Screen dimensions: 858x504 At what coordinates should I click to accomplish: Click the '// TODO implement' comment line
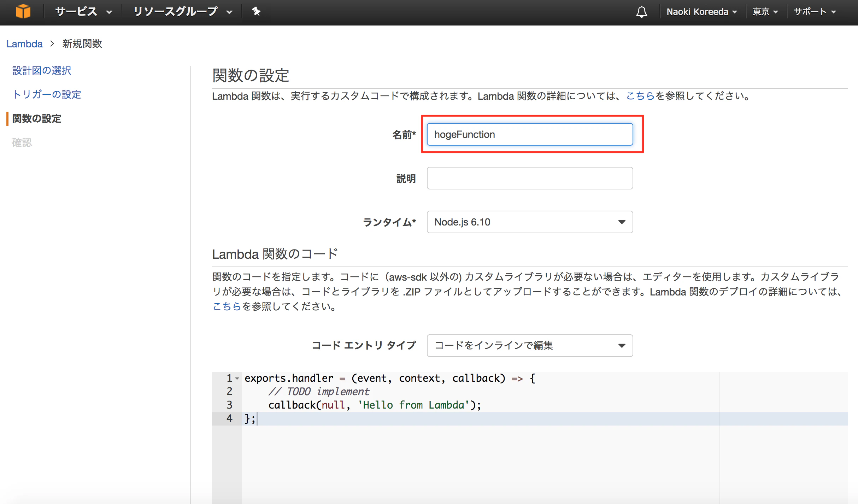[319, 392]
